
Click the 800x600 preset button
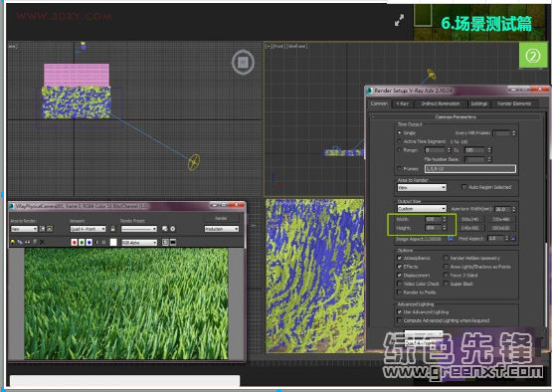tap(501, 228)
